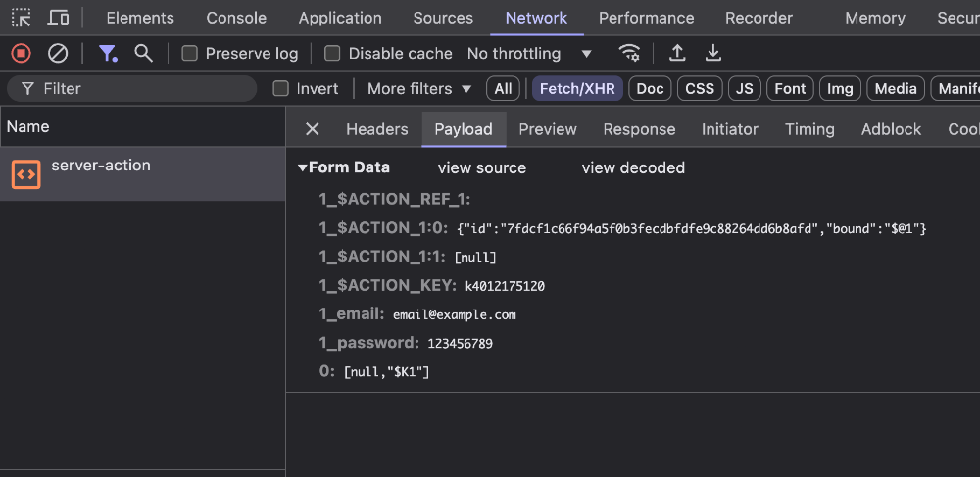Screen dimensions: 980x477
Task: Expand the More filters dropdown
Action: (419, 89)
